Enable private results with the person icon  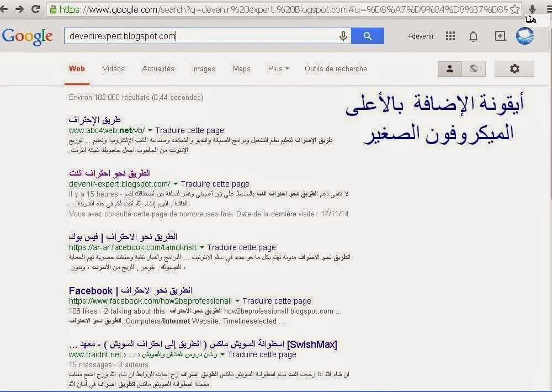tap(449, 68)
